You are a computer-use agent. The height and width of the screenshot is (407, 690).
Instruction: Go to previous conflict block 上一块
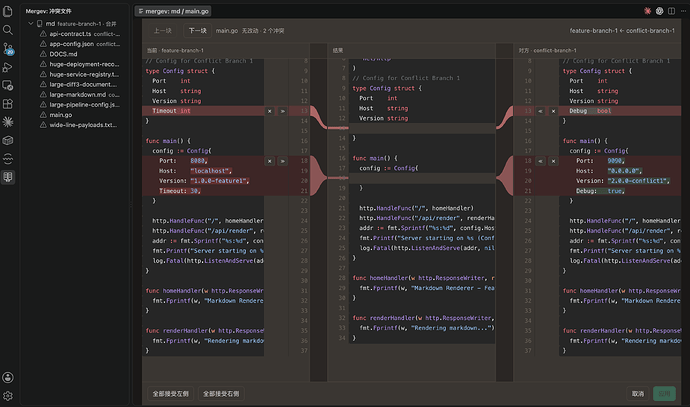[x=162, y=31]
